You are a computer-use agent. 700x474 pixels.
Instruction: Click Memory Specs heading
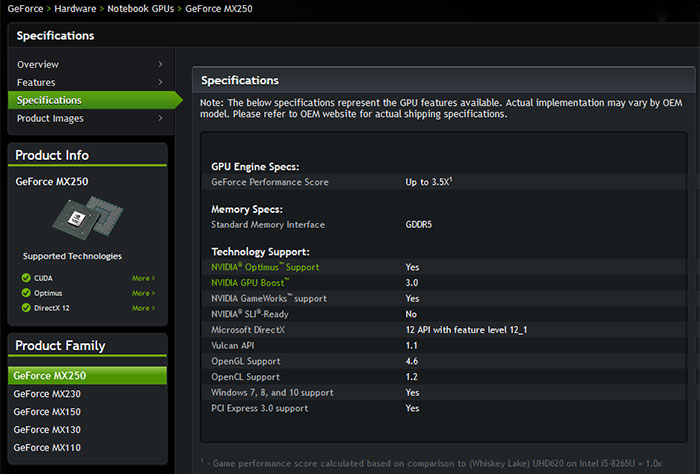[x=247, y=209]
